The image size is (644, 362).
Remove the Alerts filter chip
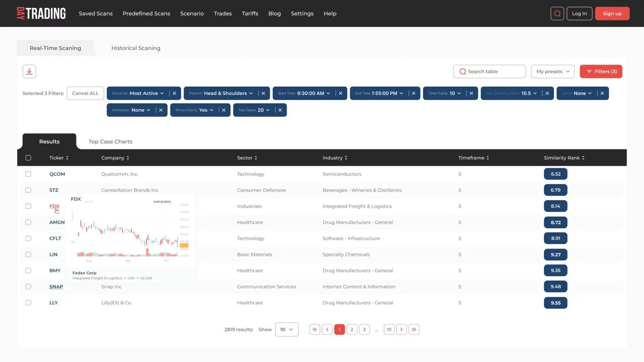602,94
